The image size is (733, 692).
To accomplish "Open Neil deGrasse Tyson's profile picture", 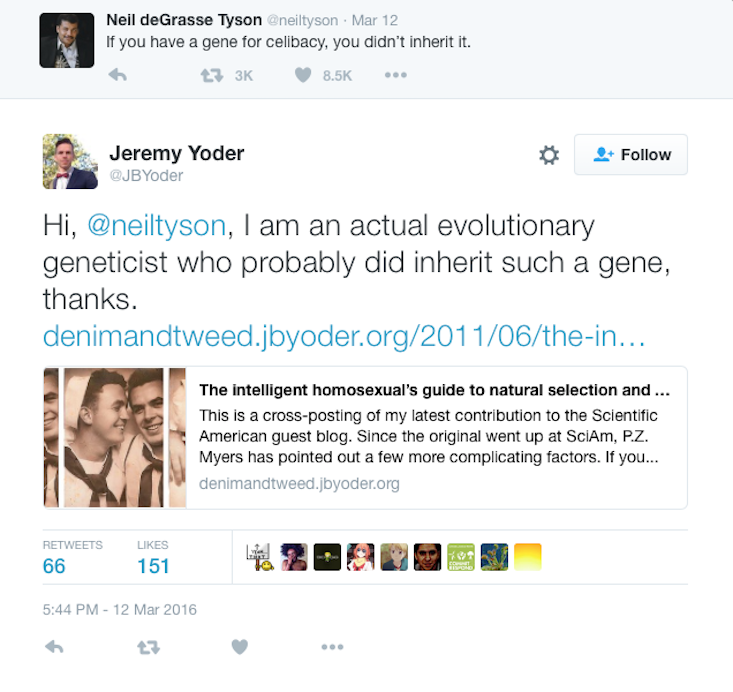I will pos(67,41).
